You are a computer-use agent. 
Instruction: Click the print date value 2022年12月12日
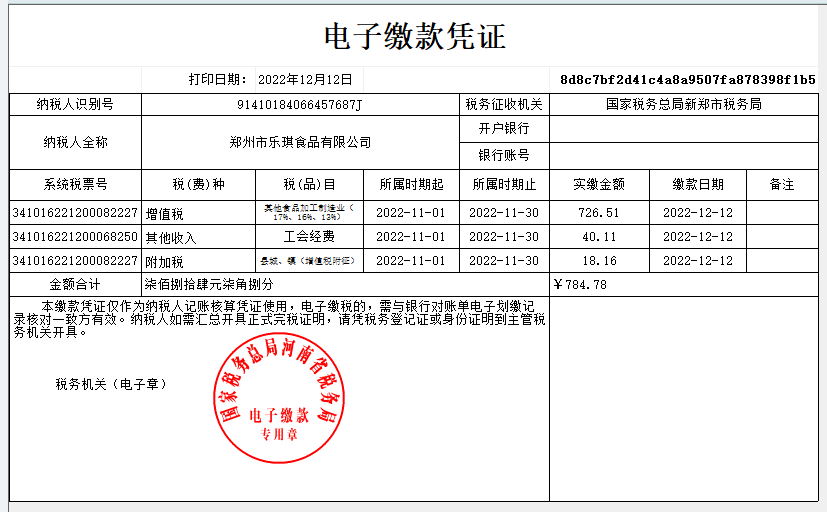coord(305,79)
